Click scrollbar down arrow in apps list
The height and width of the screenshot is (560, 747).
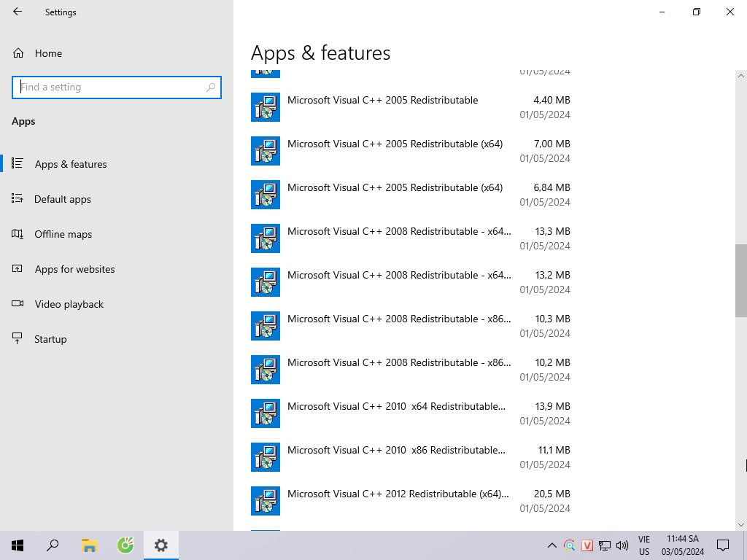pos(741,524)
